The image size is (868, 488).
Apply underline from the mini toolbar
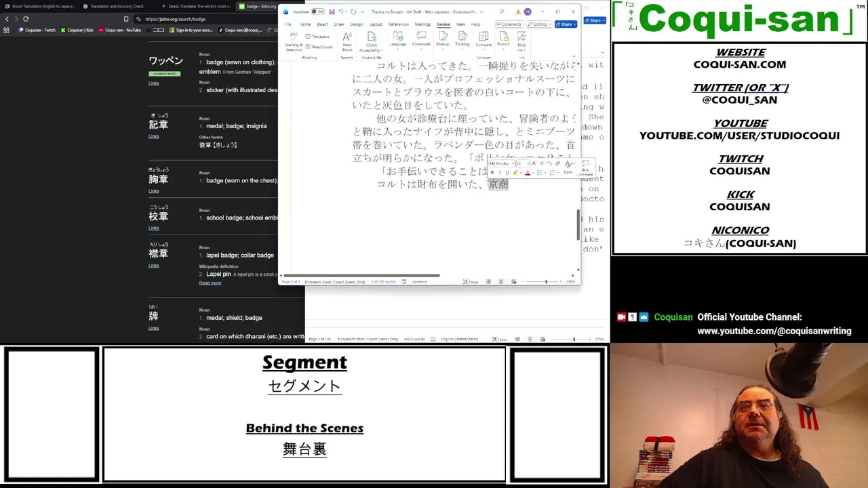(x=507, y=173)
